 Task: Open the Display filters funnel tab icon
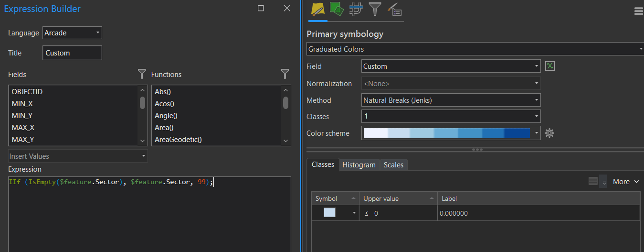click(x=375, y=9)
